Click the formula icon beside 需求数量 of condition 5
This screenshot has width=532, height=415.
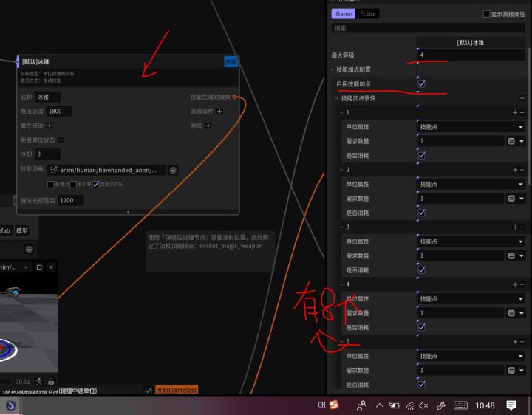(x=511, y=370)
